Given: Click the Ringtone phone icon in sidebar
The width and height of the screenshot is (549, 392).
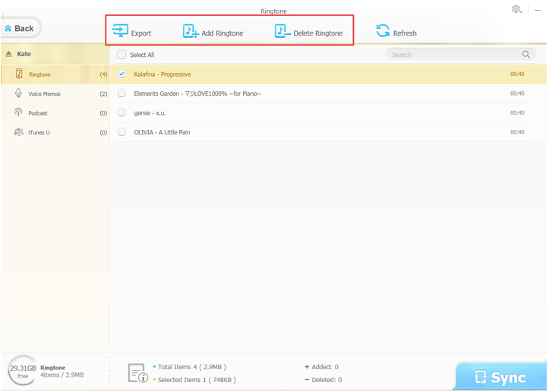Looking at the screenshot, I should [x=19, y=74].
